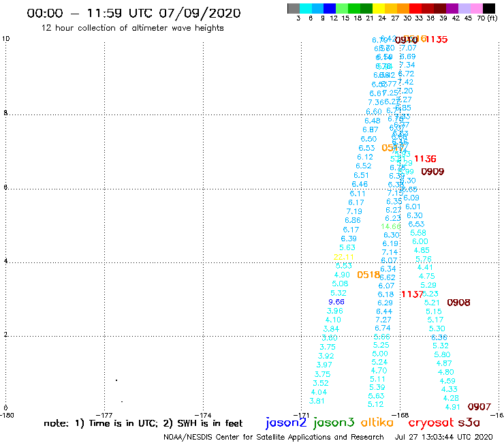Click the 6.44 wave height value
The width and height of the screenshot is (504, 443).
coord(384,311)
